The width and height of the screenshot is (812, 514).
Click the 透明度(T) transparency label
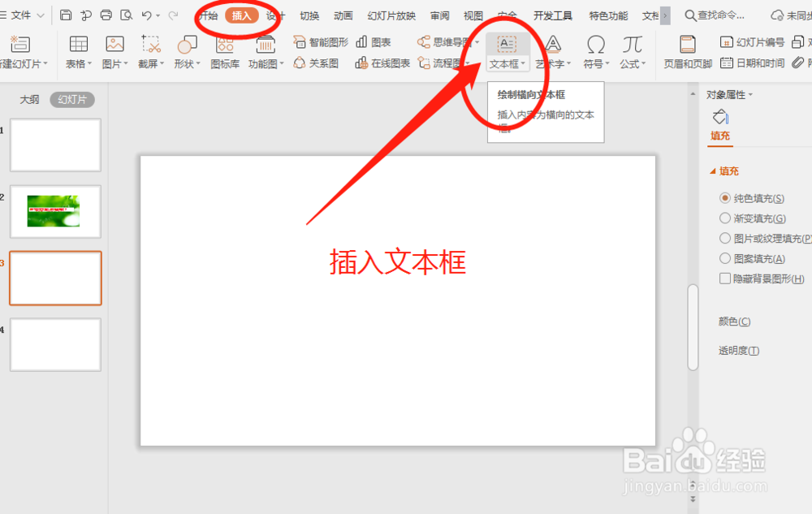739,351
